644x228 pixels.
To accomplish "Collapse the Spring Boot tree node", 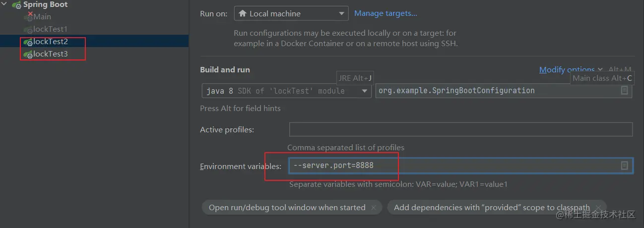I will point(5,5).
